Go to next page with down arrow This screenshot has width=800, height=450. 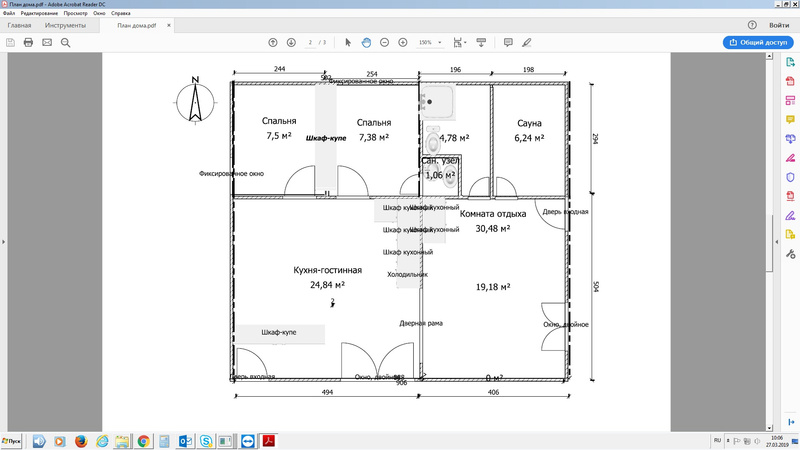pyautogui.click(x=291, y=43)
